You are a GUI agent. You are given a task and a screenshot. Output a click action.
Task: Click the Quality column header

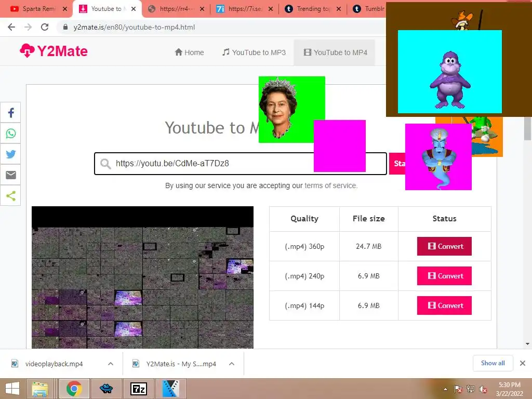point(304,219)
